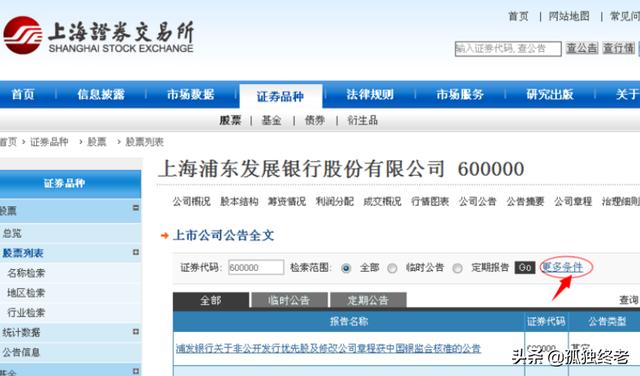640x376 pixels.
Task: Open the 股本结构 company tab
Action: click(x=239, y=201)
